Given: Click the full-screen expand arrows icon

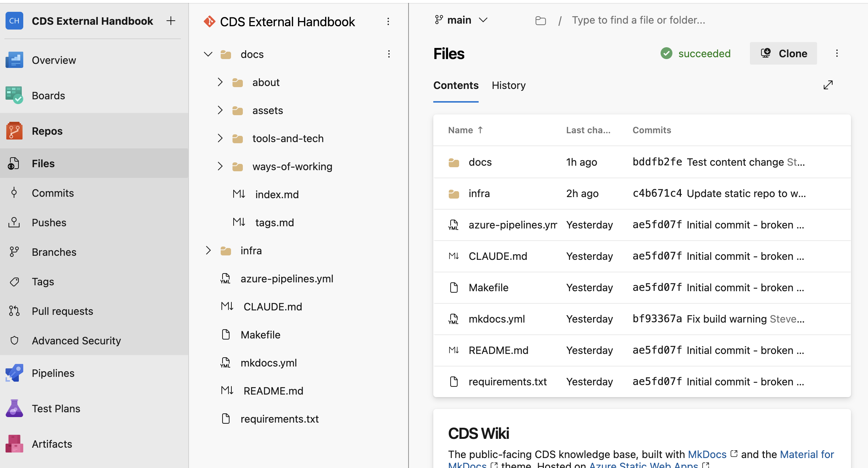Looking at the screenshot, I should (x=828, y=85).
